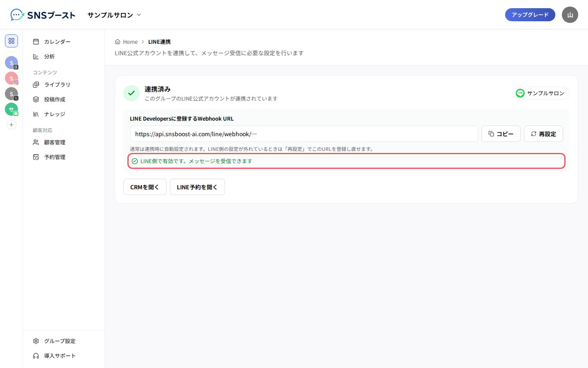Click LINE予約を開く button
The width and height of the screenshot is (588, 368).
[197, 187]
